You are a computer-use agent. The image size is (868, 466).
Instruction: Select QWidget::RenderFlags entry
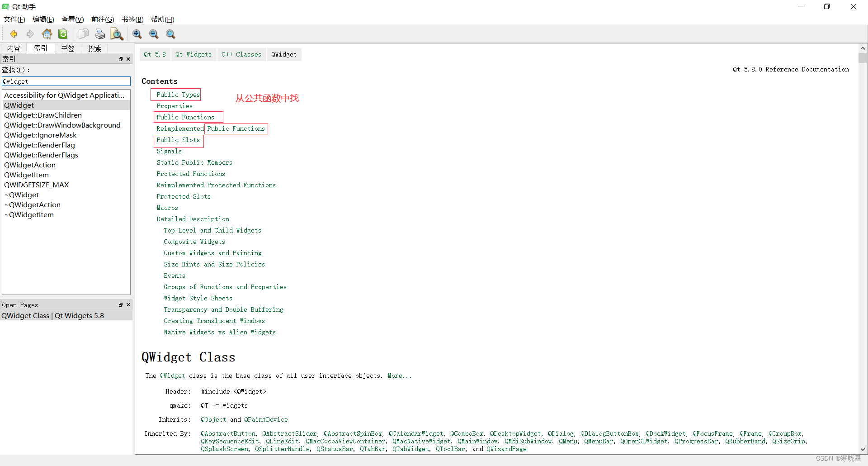click(x=66, y=155)
